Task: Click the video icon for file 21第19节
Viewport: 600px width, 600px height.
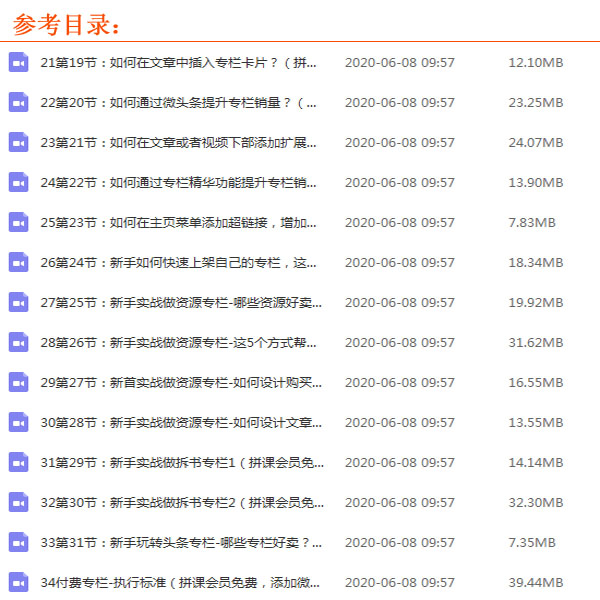Action: pyautogui.click(x=18, y=62)
